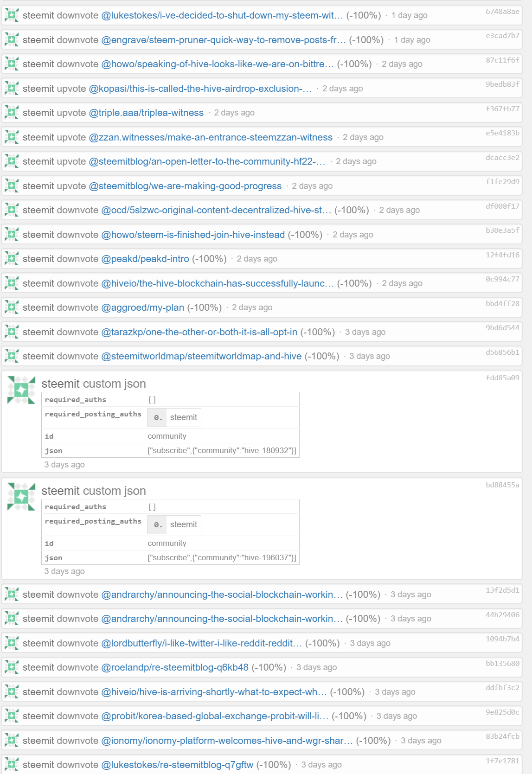Screen dimensions: 532x774
Task: Open @peakd/peakd-intro link
Action: (x=145, y=259)
